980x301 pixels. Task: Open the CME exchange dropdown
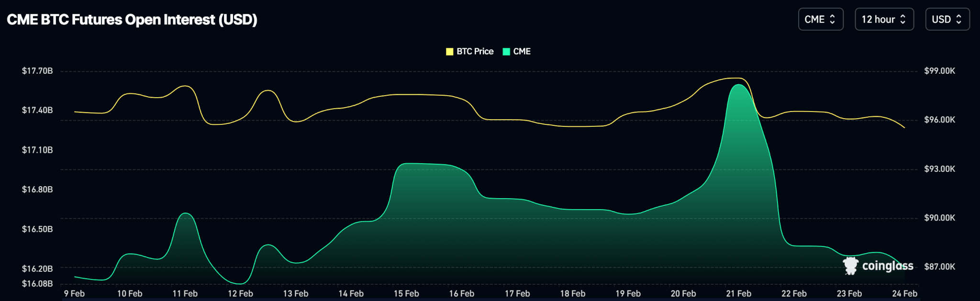pyautogui.click(x=820, y=20)
